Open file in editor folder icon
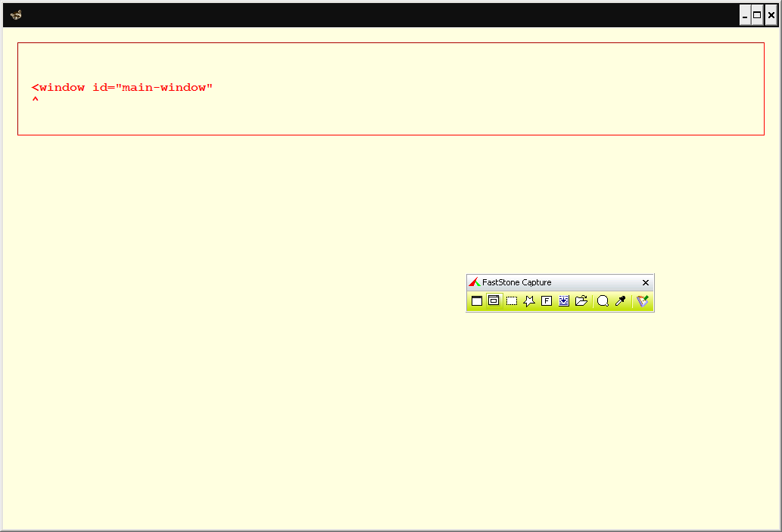This screenshot has width=782, height=532. [581, 300]
